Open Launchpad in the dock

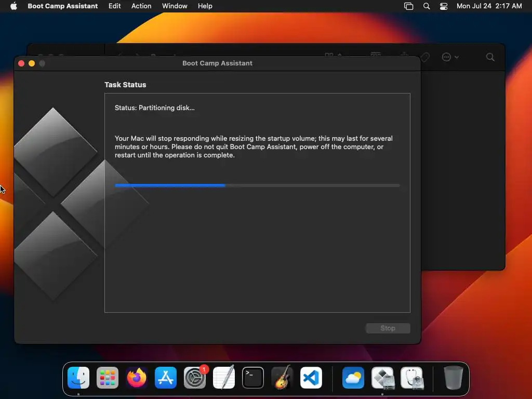(x=108, y=378)
